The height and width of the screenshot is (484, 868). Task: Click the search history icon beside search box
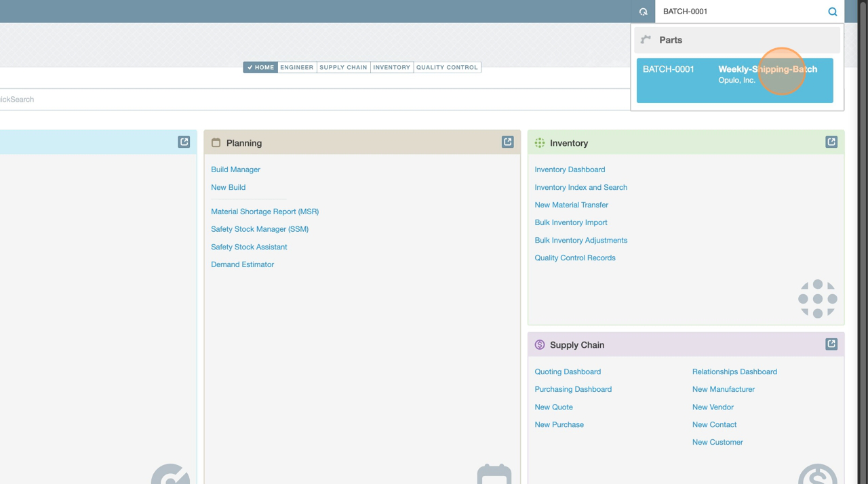pos(643,12)
